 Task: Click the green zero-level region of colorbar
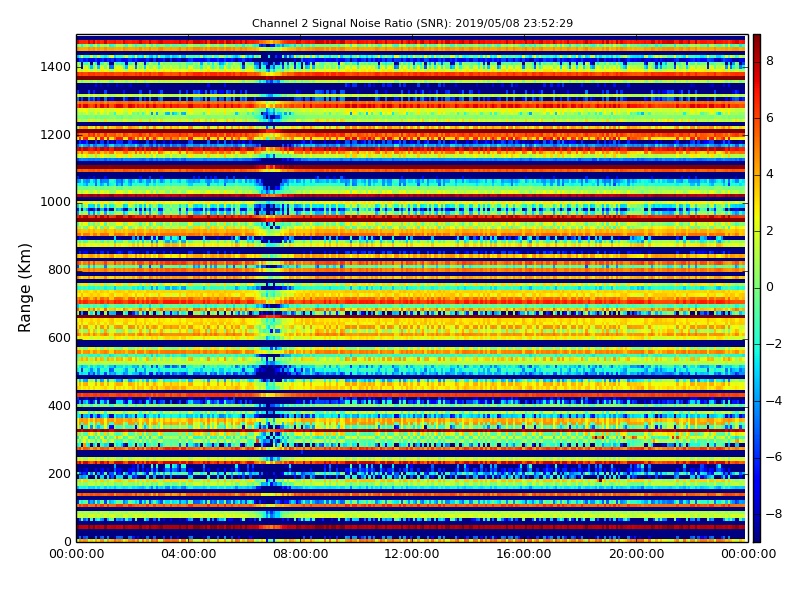click(x=757, y=288)
